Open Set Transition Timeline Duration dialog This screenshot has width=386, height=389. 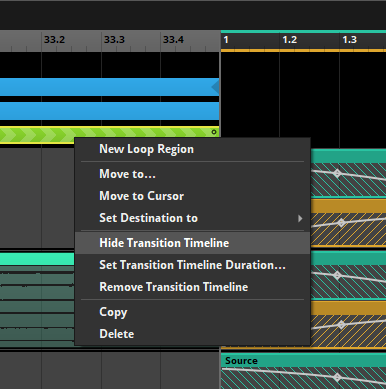pyautogui.click(x=193, y=265)
